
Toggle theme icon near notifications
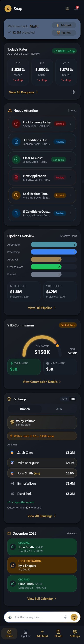tap(67, 8)
